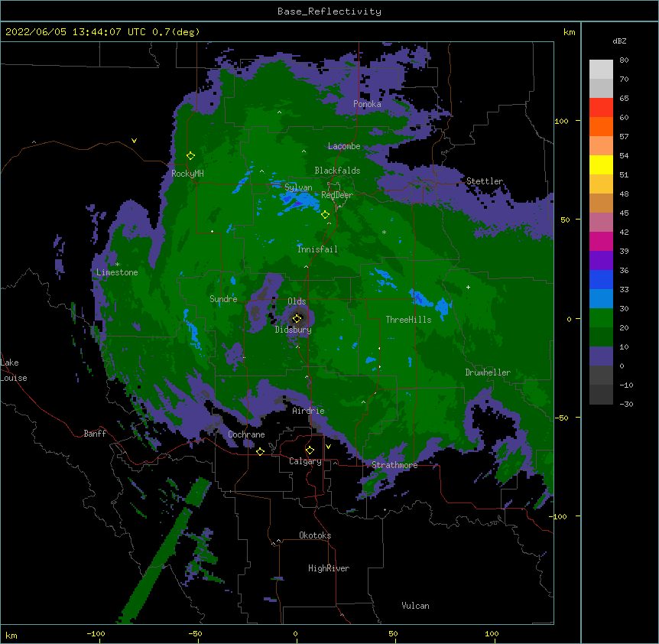
Task: Click the yellow 54 dBZ color swatch
Action: tap(601, 164)
